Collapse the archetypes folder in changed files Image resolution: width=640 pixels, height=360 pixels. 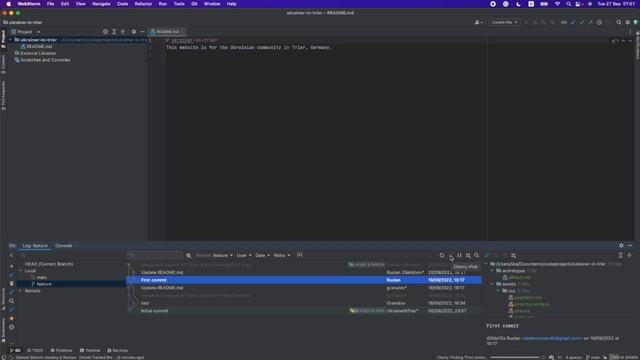[492, 271]
